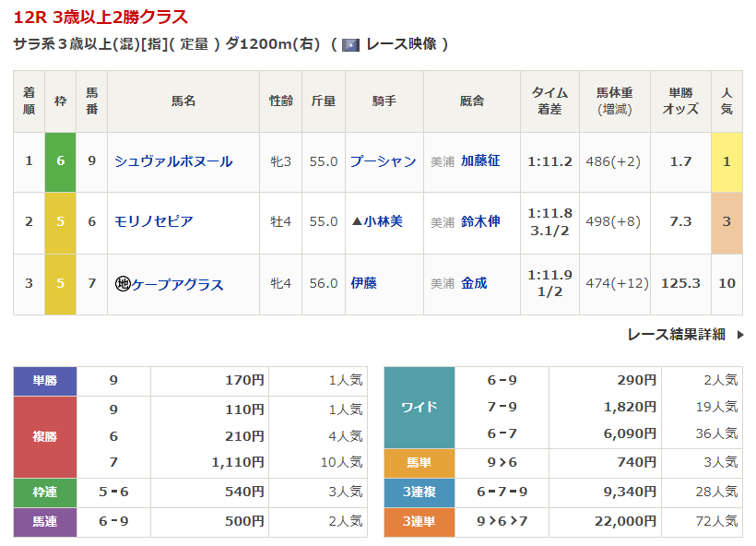Open horse page for シュヴァルボヌール
756x546 pixels.
173,161
